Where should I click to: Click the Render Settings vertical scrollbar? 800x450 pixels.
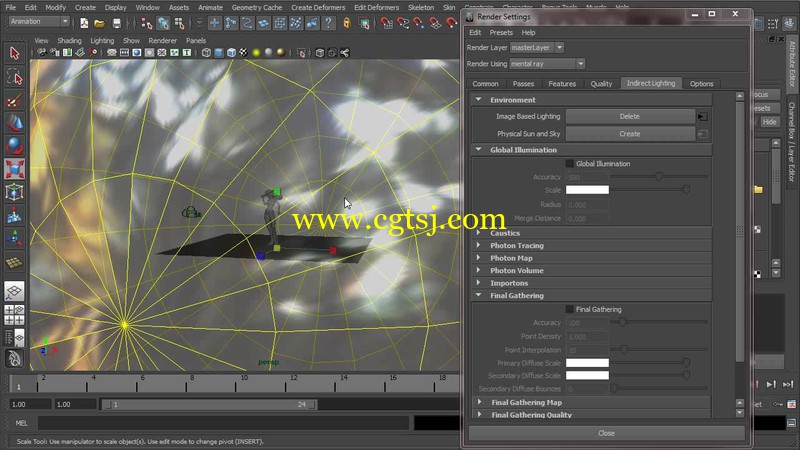pos(740,230)
